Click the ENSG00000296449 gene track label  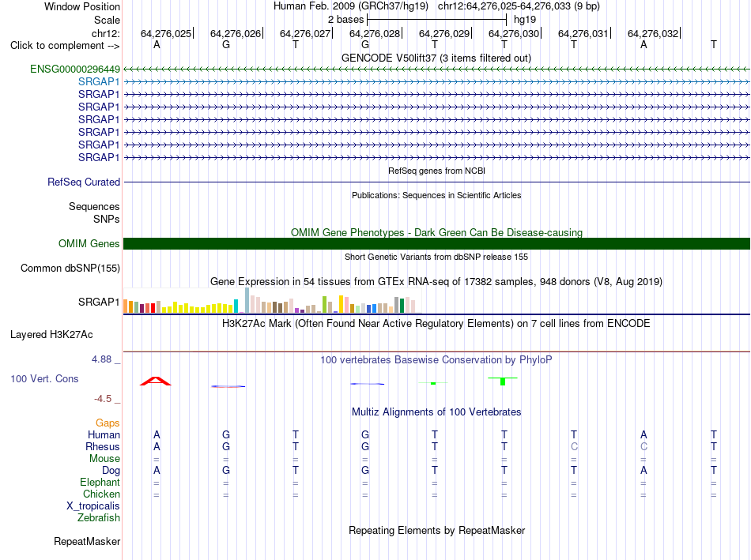tap(75, 69)
